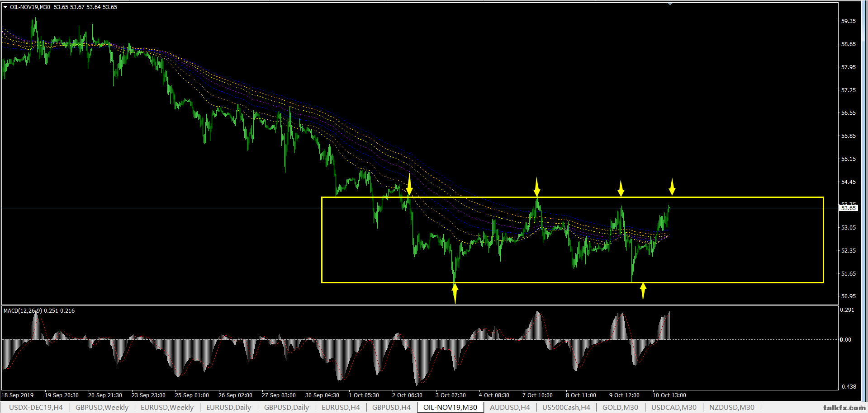Click the 7 Oct 10:00 time label

537,395
